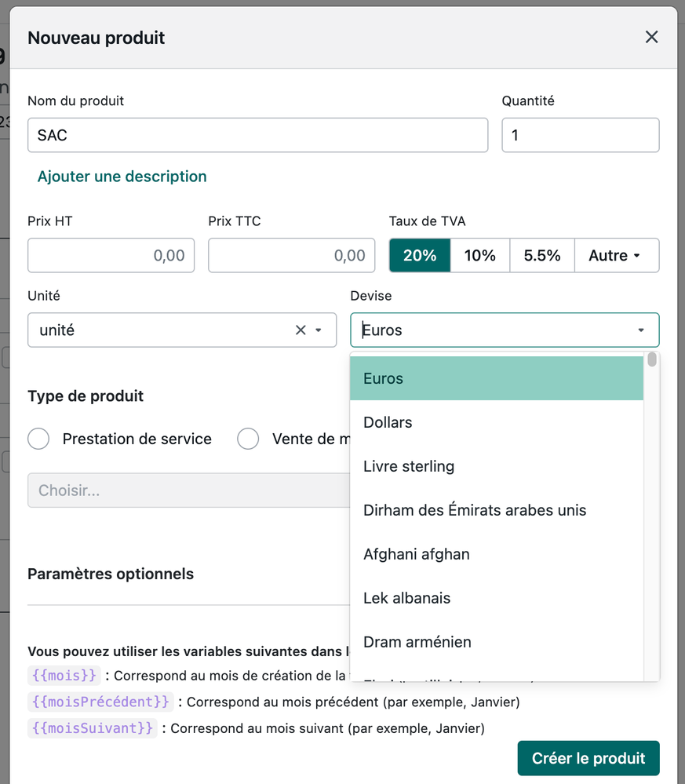Click the Créer le produit button
Image resolution: width=685 pixels, height=784 pixels.
(588, 758)
